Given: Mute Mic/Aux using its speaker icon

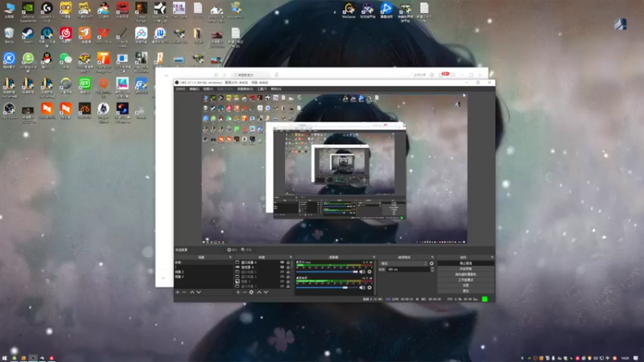Looking at the screenshot, I should point(361,272).
